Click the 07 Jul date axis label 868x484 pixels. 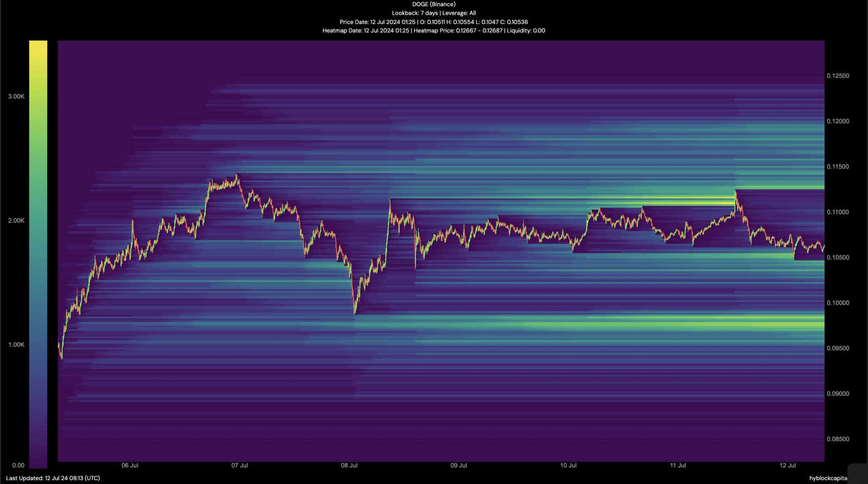pyautogui.click(x=239, y=465)
